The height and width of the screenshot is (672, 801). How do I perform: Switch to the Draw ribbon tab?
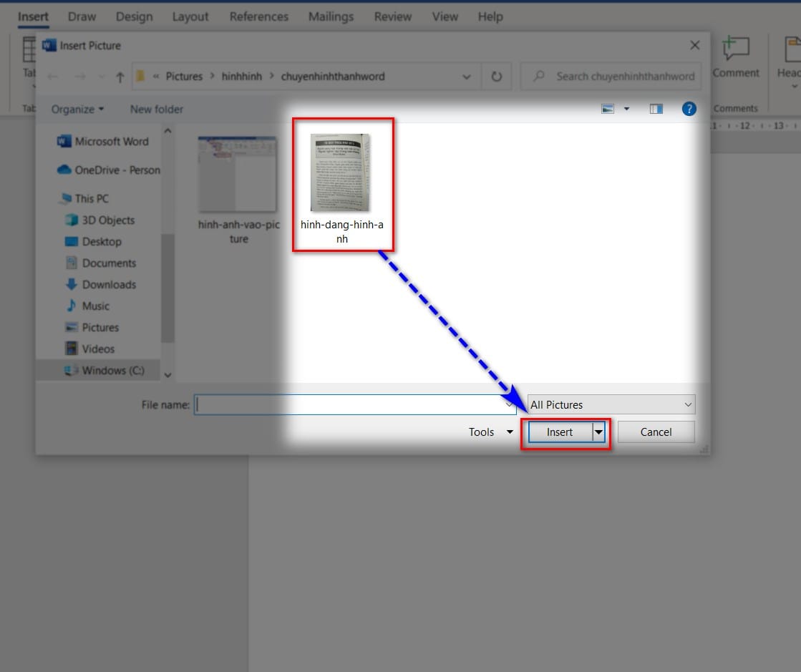coord(82,17)
